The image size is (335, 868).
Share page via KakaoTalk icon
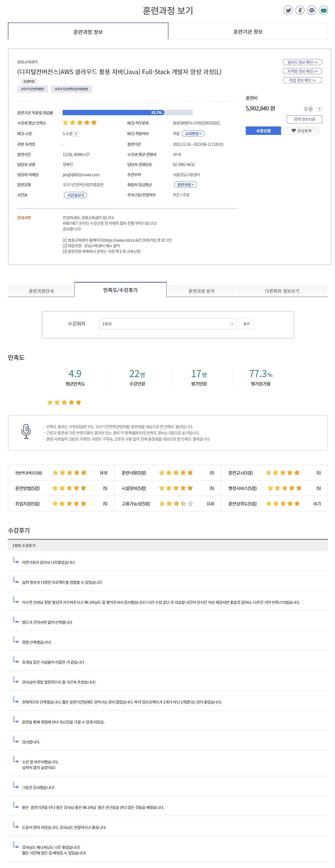pyautogui.click(x=311, y=10)
